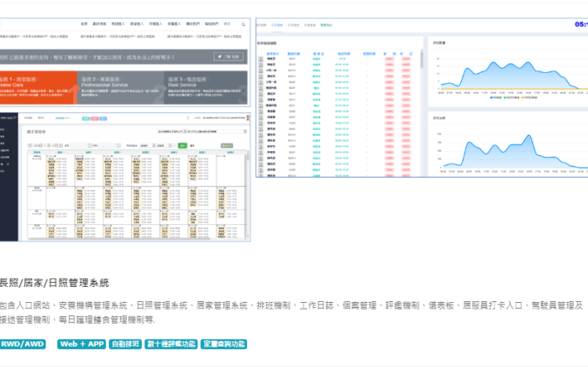Screen dimensions: 588x370
Task: Click the search magnifier icon in website navbar
Action: pos(243,24)
